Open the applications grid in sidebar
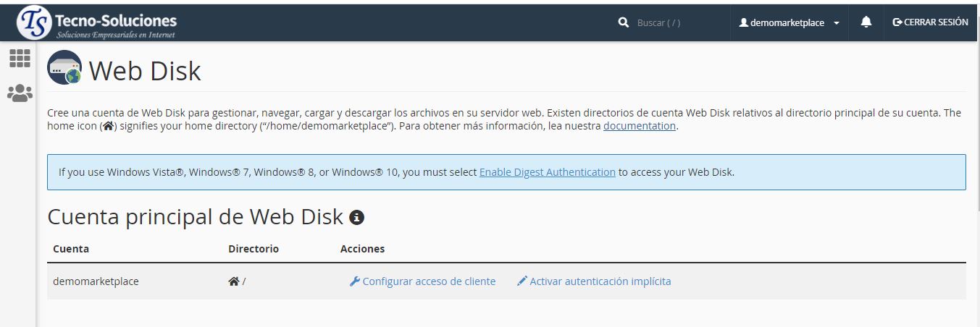 click(20, 59)
